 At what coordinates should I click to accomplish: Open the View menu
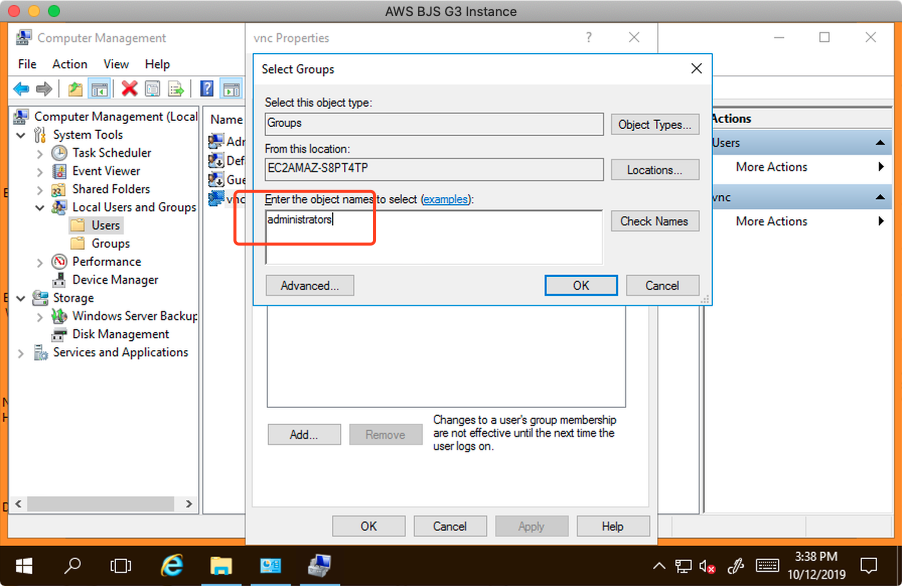[x=116, y=64]
